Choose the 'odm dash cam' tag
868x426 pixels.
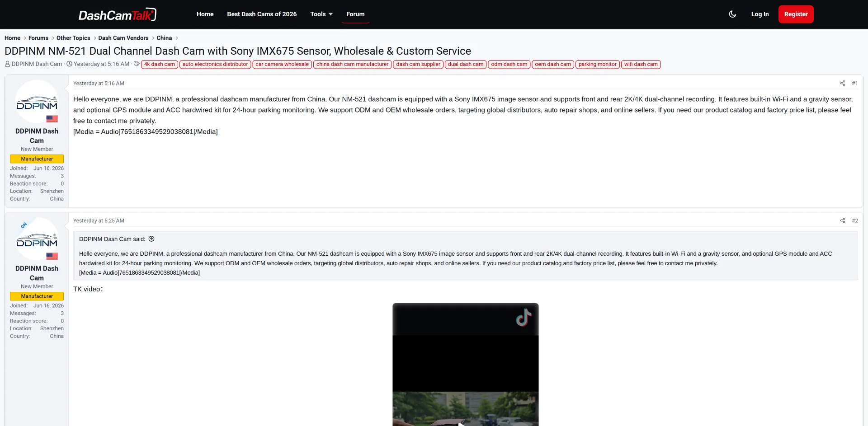(509, 64)
